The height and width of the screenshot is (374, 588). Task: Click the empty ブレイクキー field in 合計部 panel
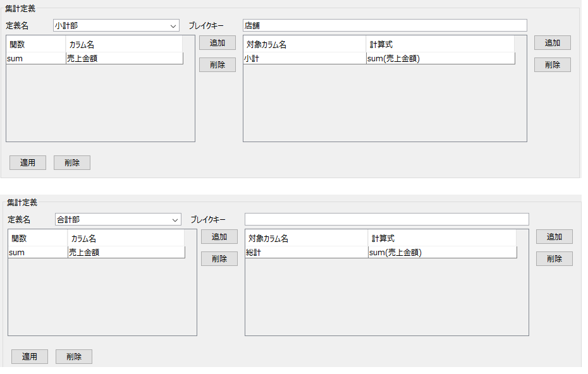(x=386, y=220)
